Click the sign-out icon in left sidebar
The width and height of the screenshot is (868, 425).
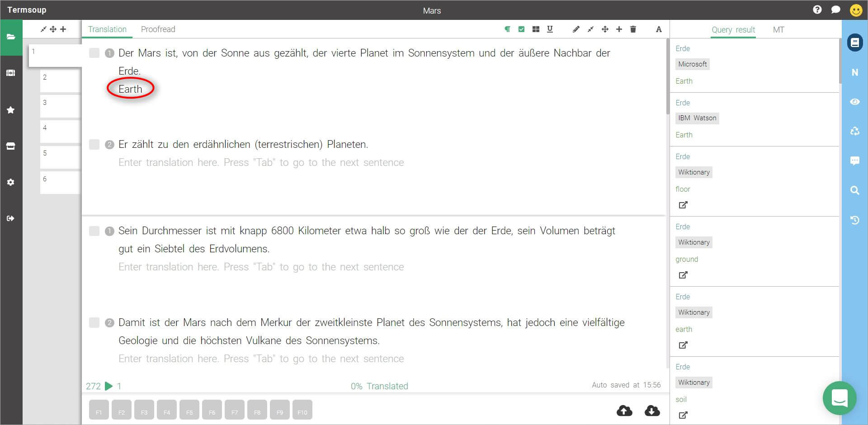point(11,218)
